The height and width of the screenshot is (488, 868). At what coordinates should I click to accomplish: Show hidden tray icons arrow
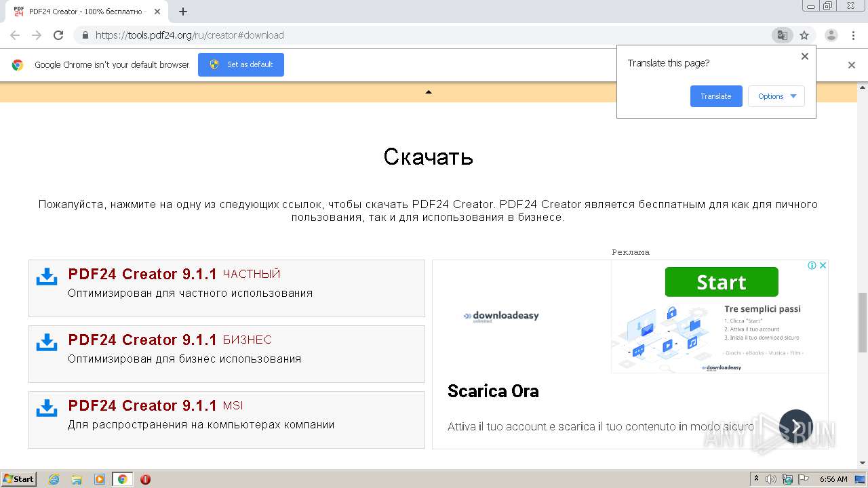(756, 479)
